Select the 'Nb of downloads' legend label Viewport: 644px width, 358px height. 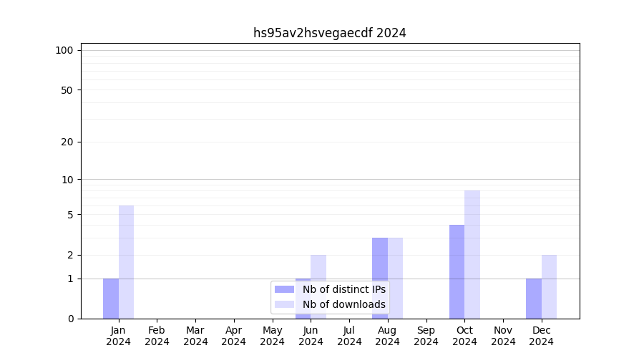click(343, 304)
